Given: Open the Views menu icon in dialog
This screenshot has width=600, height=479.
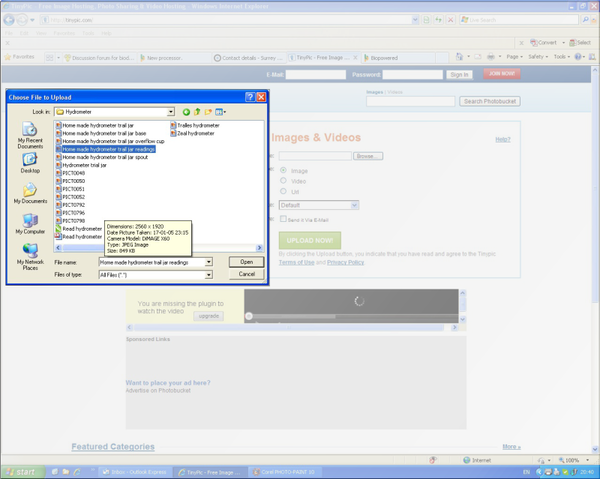Looking at the screenshot, I should click(220, 112).
